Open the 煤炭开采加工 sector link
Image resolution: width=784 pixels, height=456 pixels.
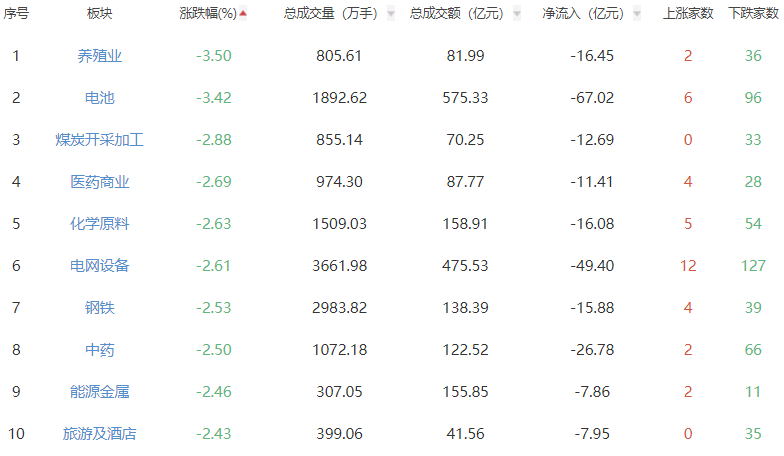(100, 140)
